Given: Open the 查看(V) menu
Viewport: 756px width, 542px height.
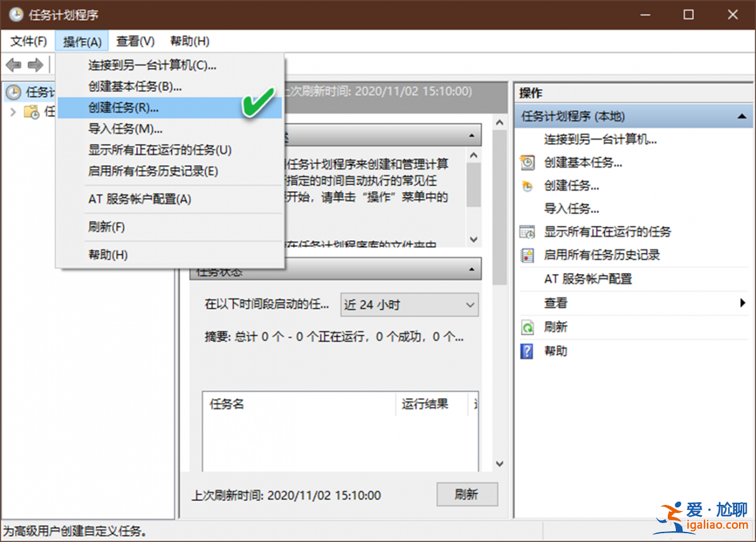Looking at the screenshot, I should [x=134, y=41].
